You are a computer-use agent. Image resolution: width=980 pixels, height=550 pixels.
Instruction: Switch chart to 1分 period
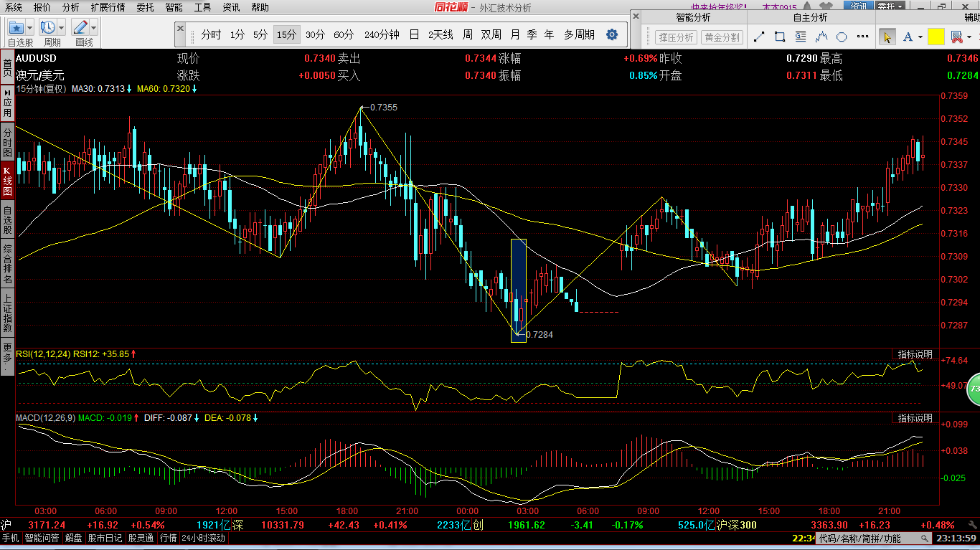click(237, 34)
